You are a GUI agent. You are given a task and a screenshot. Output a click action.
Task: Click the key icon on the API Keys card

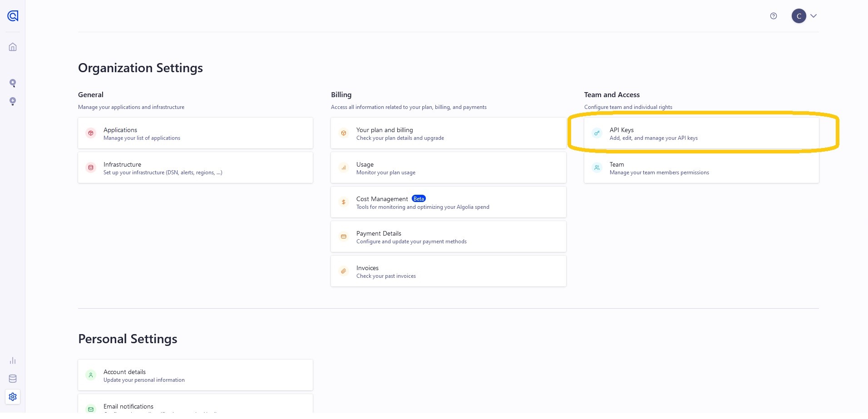tap(597, 133)
